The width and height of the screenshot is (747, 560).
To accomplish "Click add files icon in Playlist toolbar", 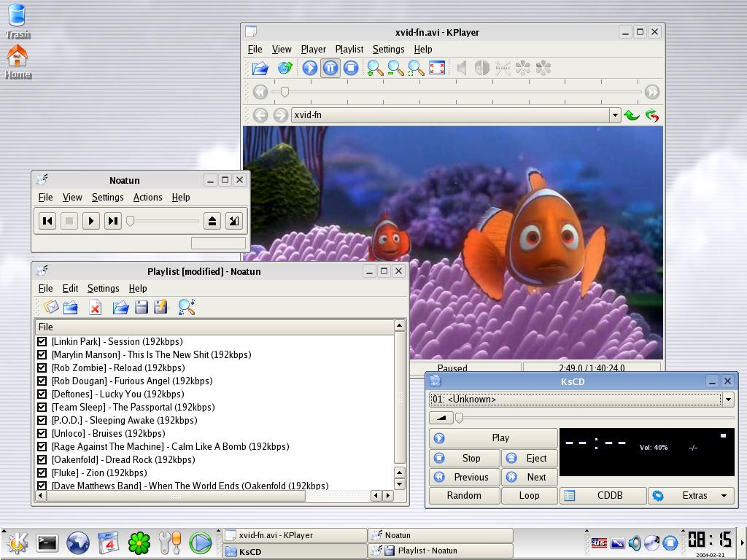I will [52, 307].
